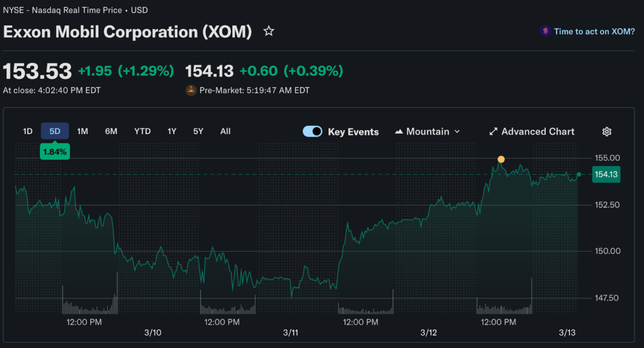Viewport: 644px width, 348px height.
Task: Select the 1Y time range
Action: [x=172, y=132]
